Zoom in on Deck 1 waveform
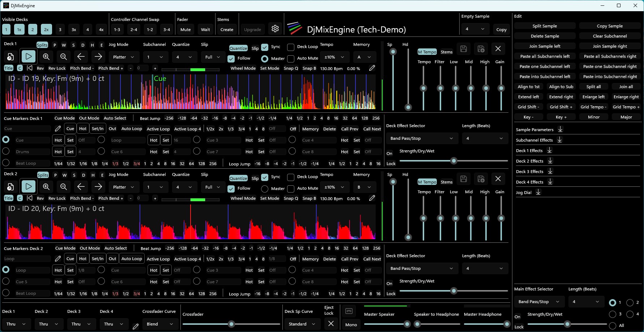Screen dimensions: 644x332 [46, 56]
